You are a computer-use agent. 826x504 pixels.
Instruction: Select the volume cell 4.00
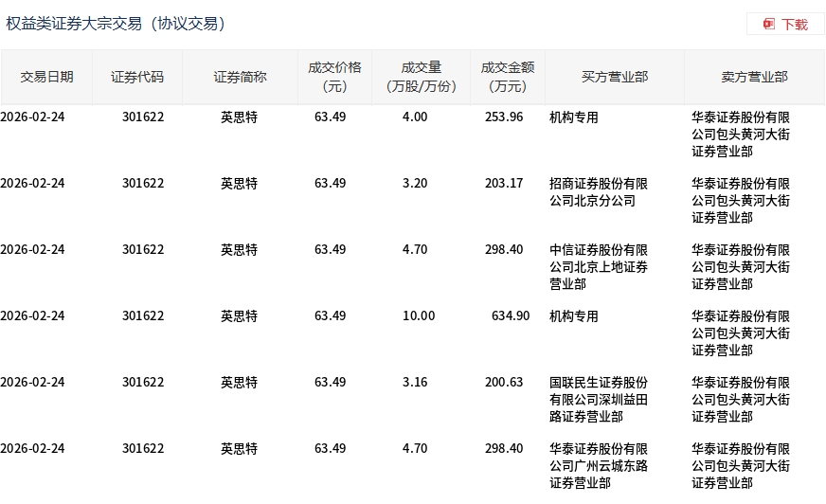pos(415,117)
